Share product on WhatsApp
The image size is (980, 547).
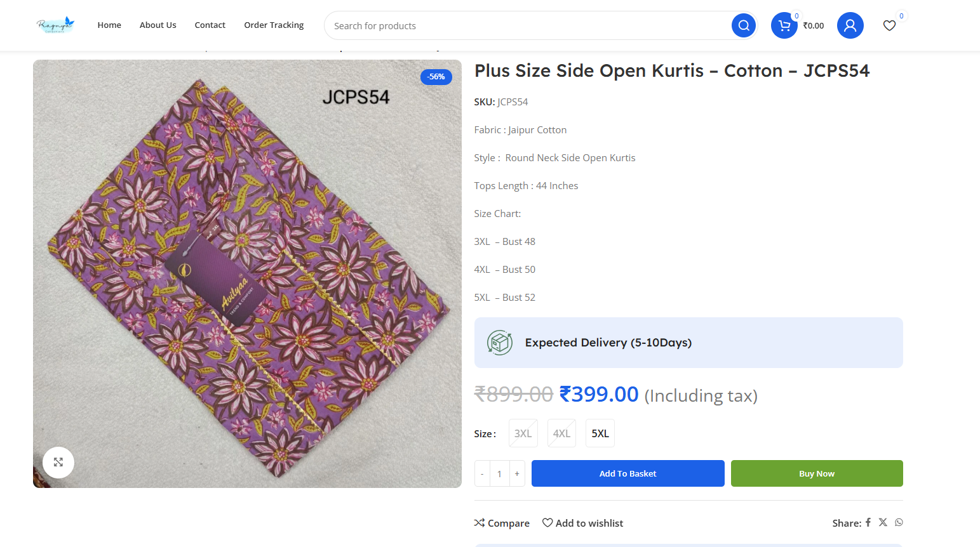899,522
